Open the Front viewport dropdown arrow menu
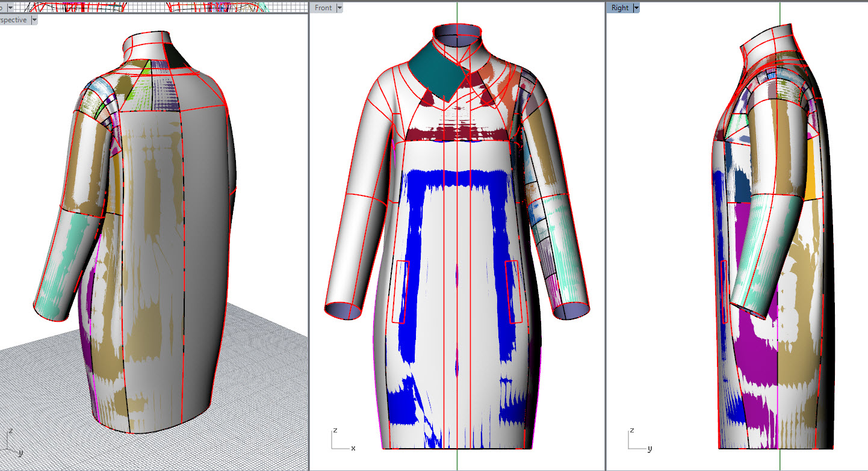The image size is (868, 471). (339, 8)
